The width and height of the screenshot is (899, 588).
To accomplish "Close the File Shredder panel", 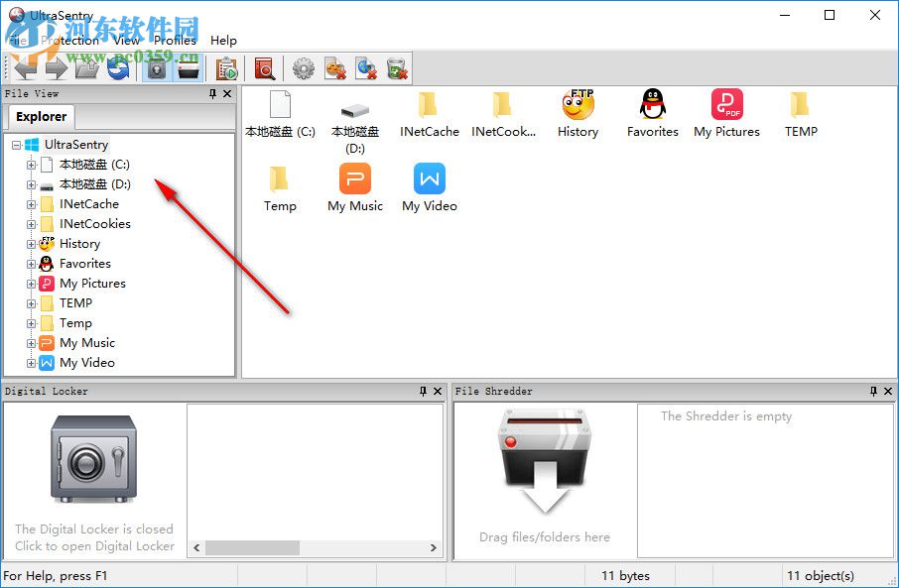I will click(888, 391).
